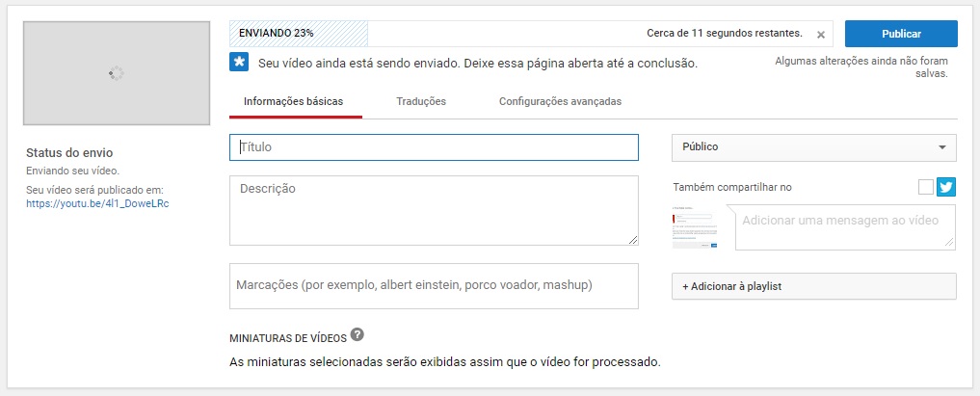
Task: Open the youtu.be video link
Action: click(97, 203)
